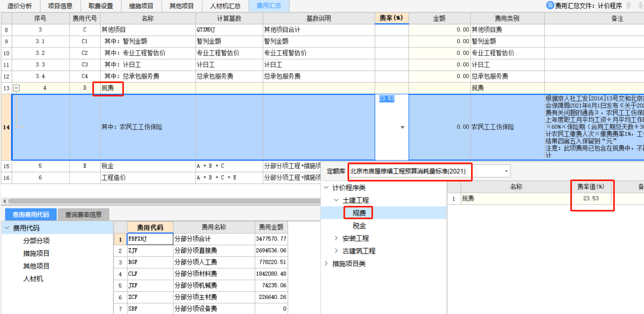The width and height of the screenshot is (644, 314).
Task: Click the 基数说明 column header
Action: [319, 18]
